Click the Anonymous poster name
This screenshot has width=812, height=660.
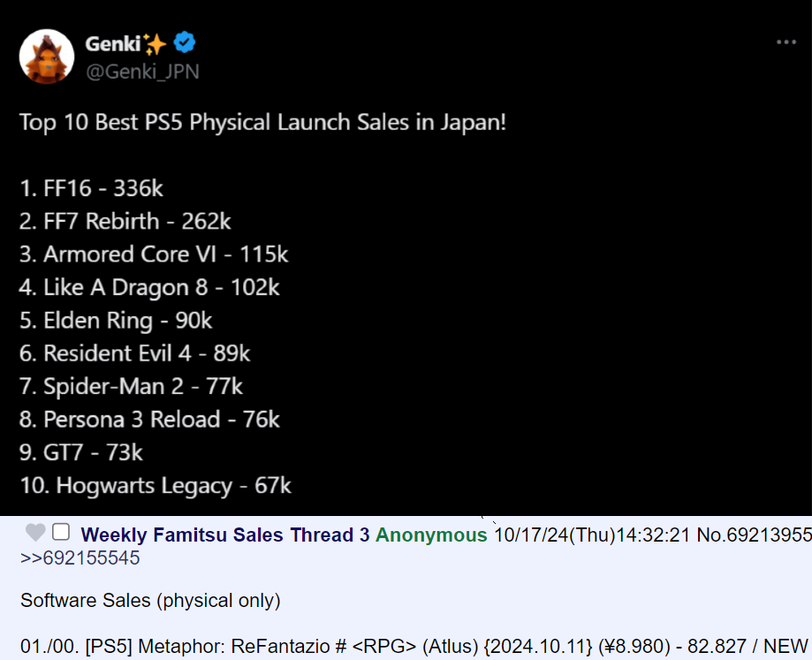[431, 535]
